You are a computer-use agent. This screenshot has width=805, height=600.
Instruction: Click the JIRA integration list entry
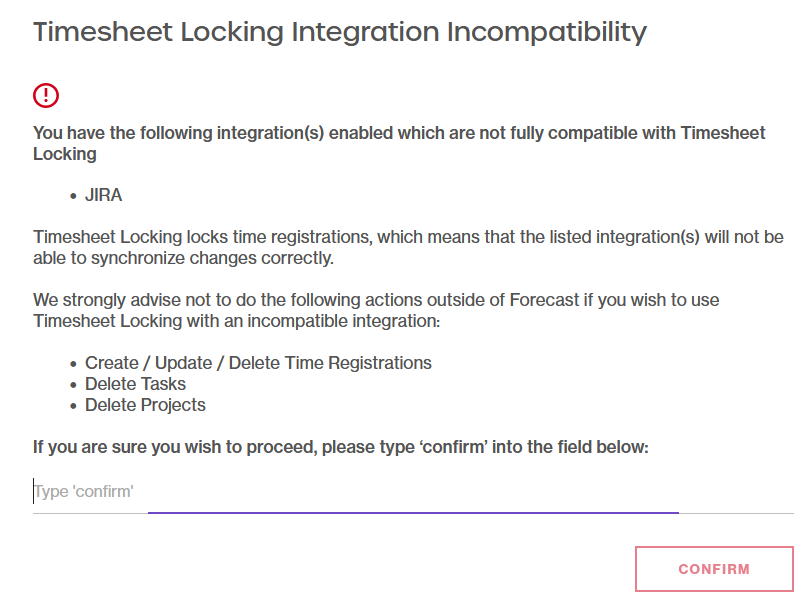coord(103,195)
